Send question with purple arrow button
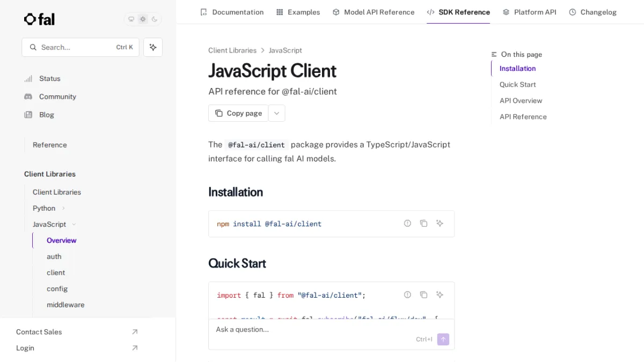Image resolution: width=644 pixels, height=362 pixels. click(443, 339)
